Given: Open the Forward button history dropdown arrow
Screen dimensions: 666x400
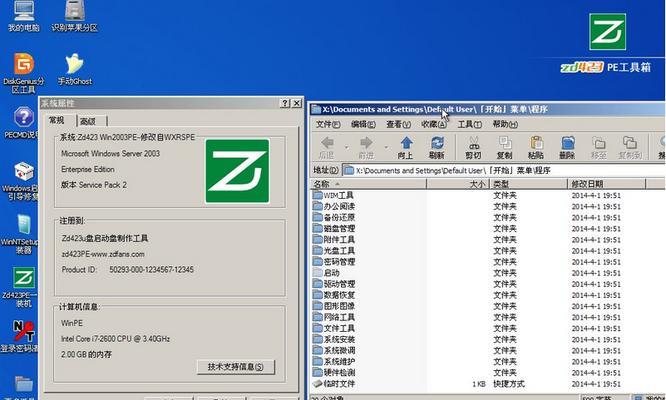Looking at the screenshot, I should (386, 147).
